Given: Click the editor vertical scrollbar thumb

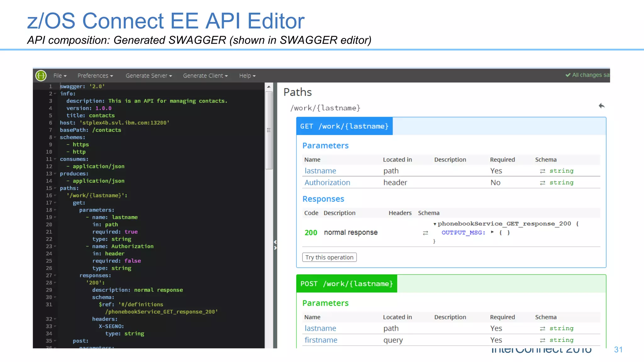Looking at the screenshot, I should 269,130.
